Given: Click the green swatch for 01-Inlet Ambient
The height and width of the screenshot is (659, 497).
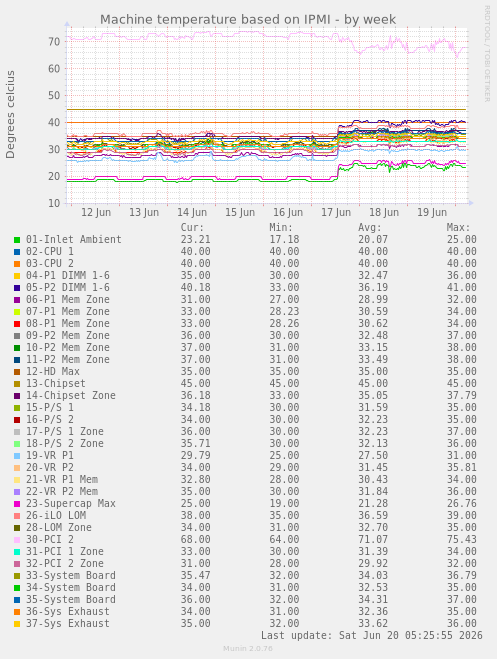Looking at the screenshot, I should point(17,240).
